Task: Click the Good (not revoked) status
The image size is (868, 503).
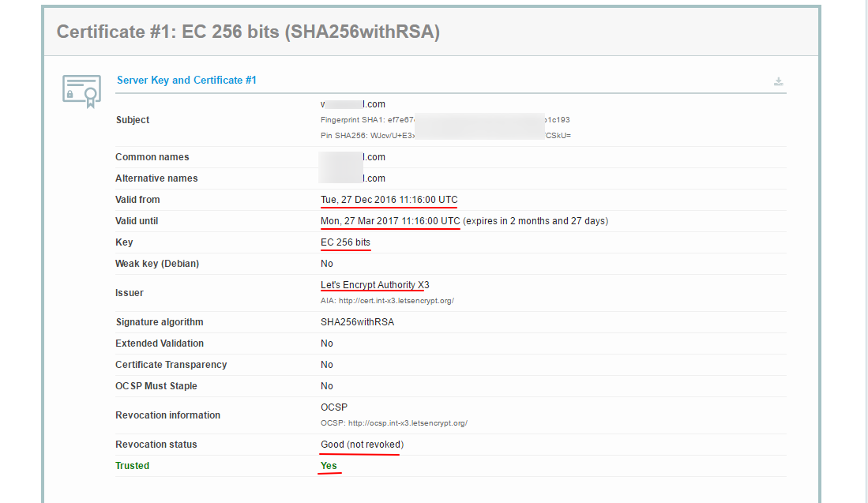Action: click(x=362, y=445)
